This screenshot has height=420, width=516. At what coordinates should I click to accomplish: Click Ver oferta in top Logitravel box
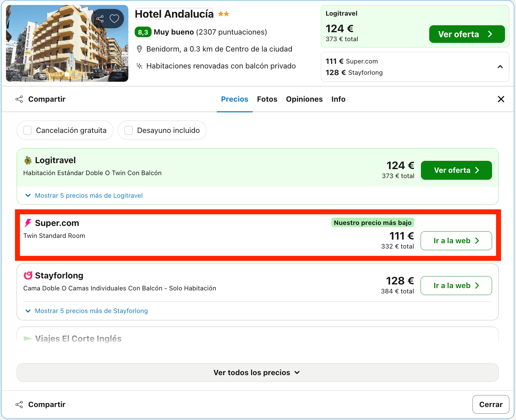[x=467, y=34]
